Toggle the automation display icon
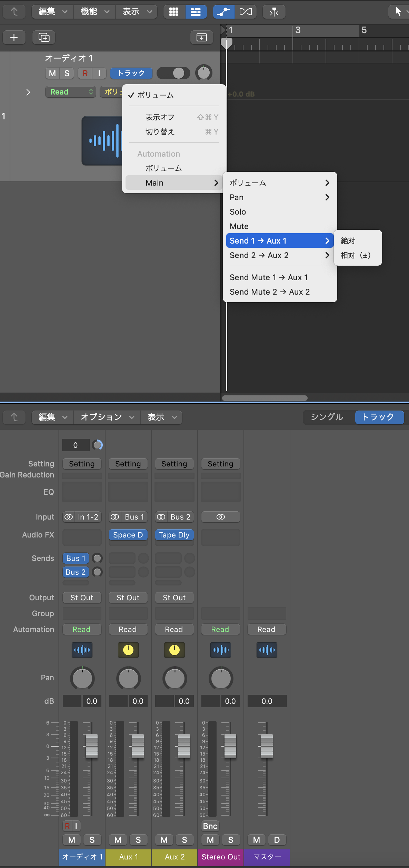 pyautogui.click(x=223, y=12)
